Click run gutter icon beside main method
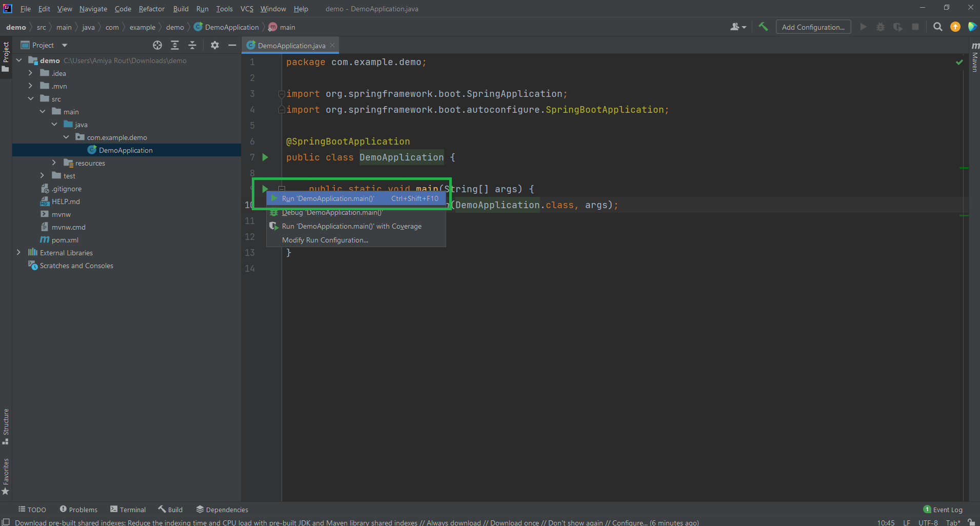 [265, 189]
